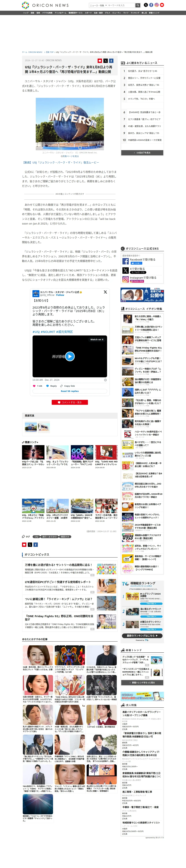Viewport: 186px width, 868px height.
Task: Click Follow beside @USJ_Official
Action: (60, 295)
